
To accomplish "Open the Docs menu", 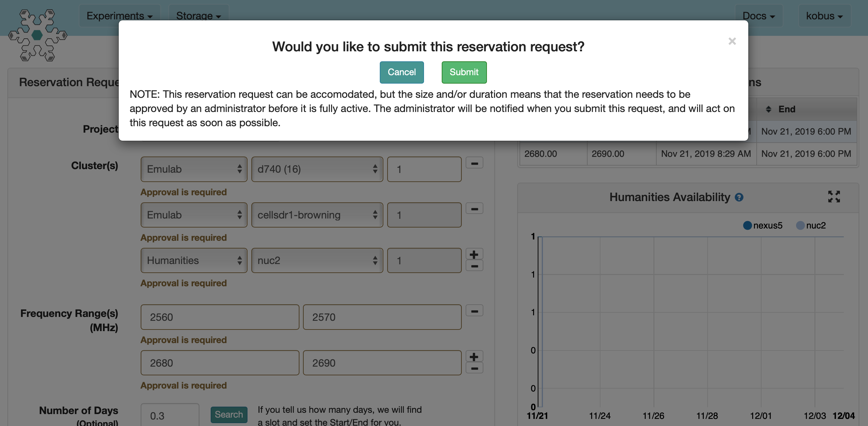I will [x=759, y=15].
